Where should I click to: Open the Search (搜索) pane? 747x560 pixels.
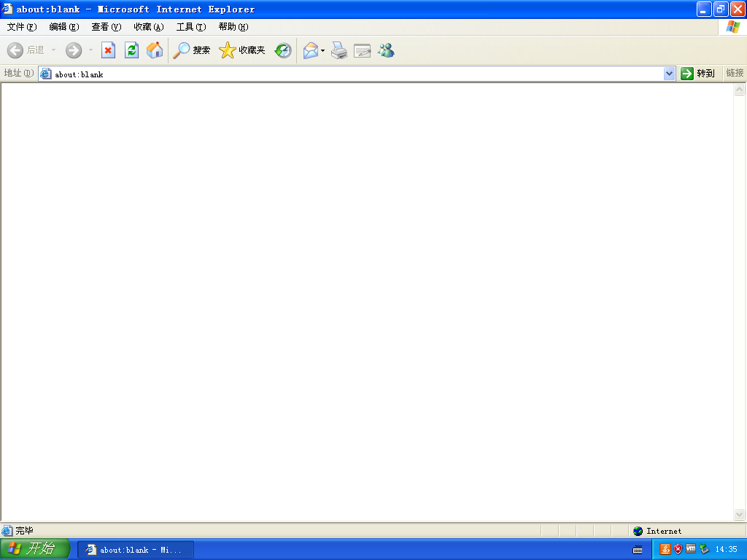coord(192,50)
